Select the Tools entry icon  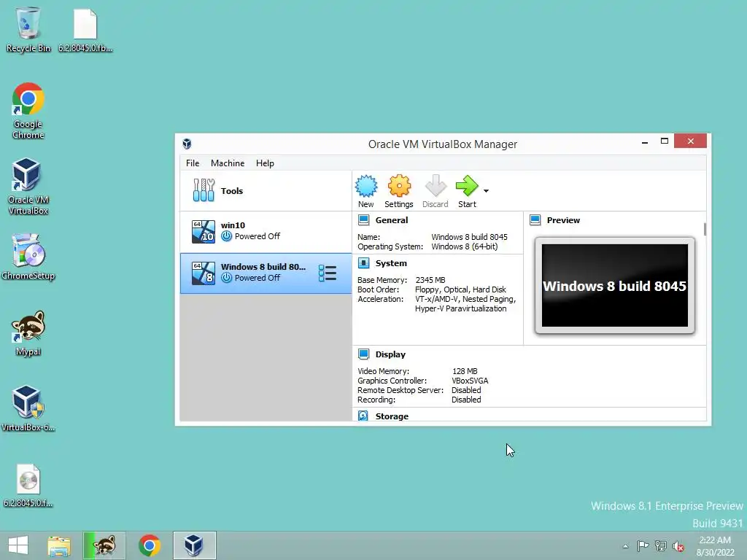[x=204, y=190]
